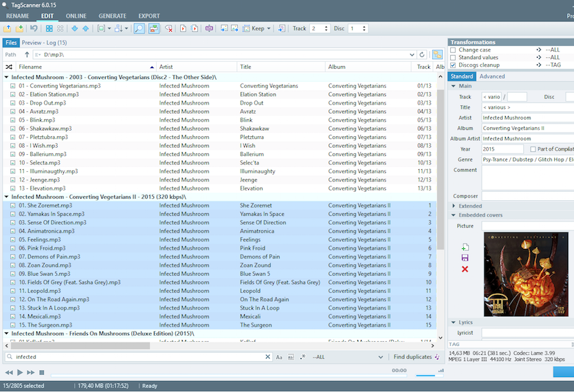This screenshot has height=392, width=574.
Task: Open folder using first toolbar folder icon
Action: [8, 28]
